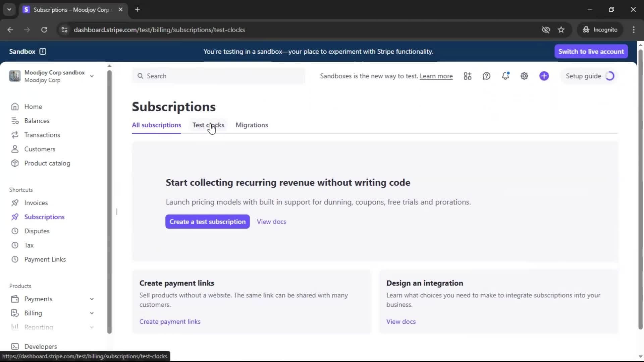This screenshot has height=362, width=644.
Task: Open the apps grid icon
Action: 468,76
